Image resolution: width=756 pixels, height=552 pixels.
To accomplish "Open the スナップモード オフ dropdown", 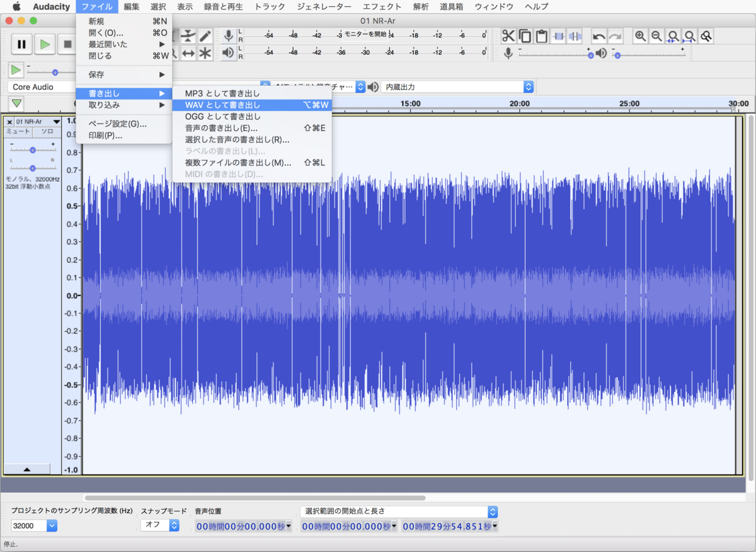I will [160, 525].
